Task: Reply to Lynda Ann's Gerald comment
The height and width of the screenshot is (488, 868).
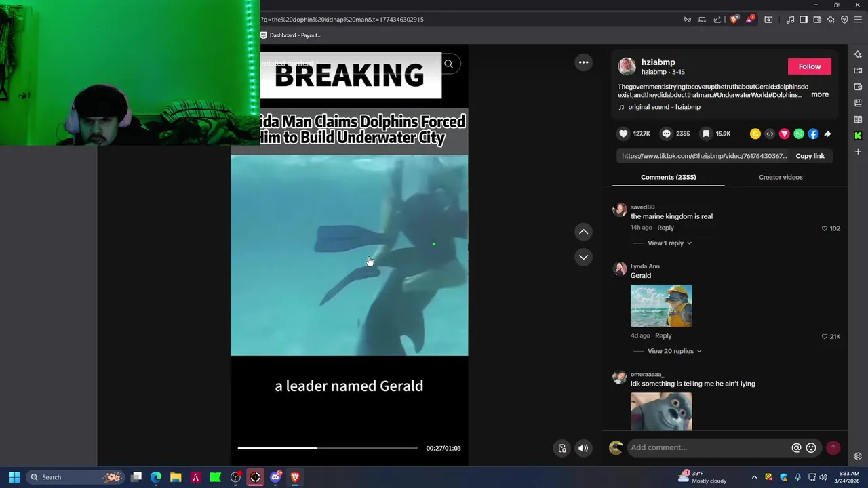Action: pyautogui.click(x=663, y=335)
